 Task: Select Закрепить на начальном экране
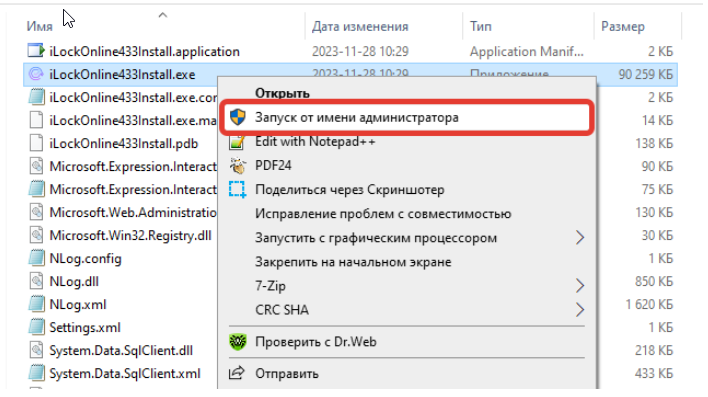(x=353, y=262)
